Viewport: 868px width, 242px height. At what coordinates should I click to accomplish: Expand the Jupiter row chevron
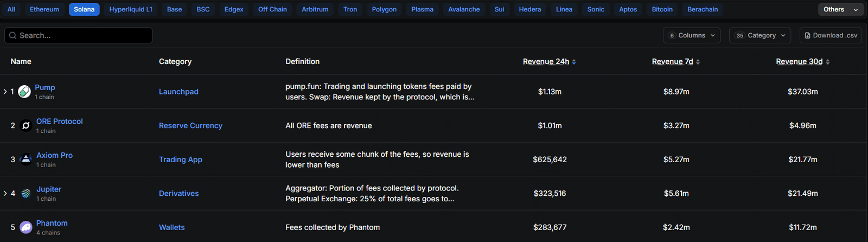coord(5,193)
